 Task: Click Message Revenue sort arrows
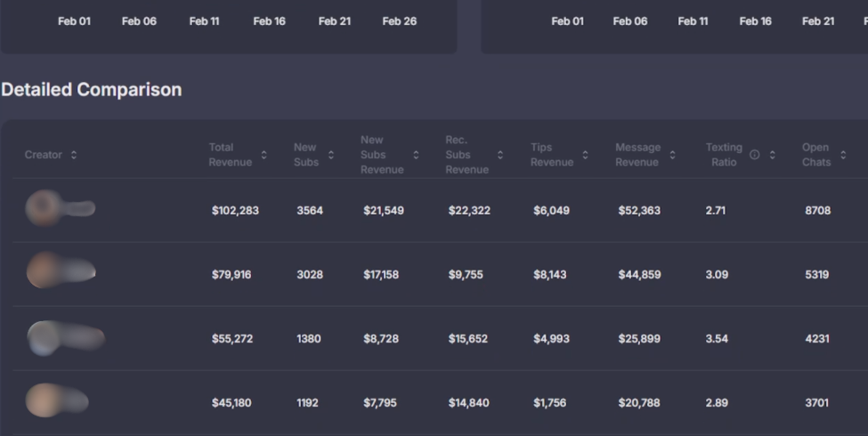click(672, 155)
